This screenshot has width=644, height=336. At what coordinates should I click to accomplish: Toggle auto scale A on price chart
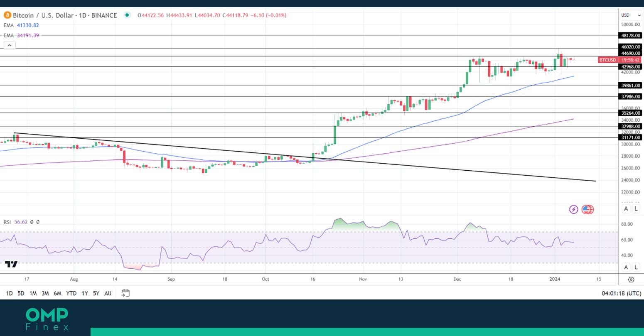pos(626,208)
